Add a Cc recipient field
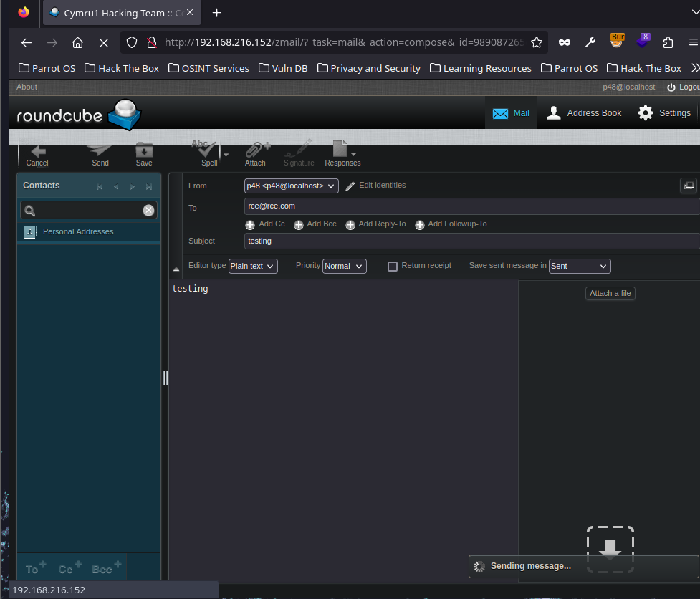This screenshot has height=599, width=700. coord(265,224)
